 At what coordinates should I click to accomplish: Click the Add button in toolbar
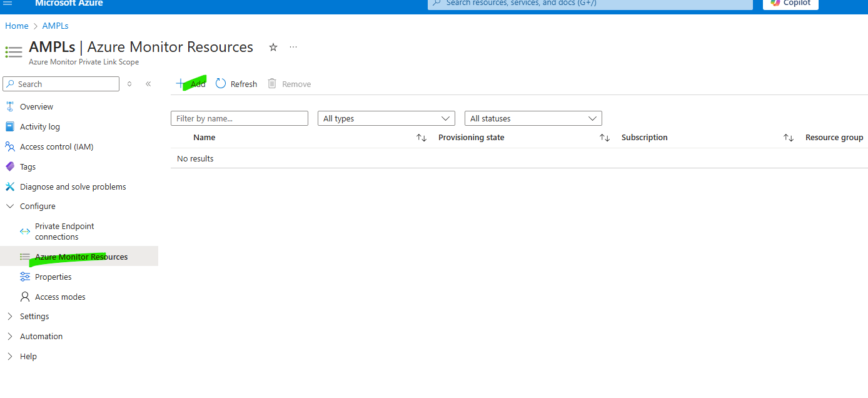pyautogui.click(x=191, y=84)
